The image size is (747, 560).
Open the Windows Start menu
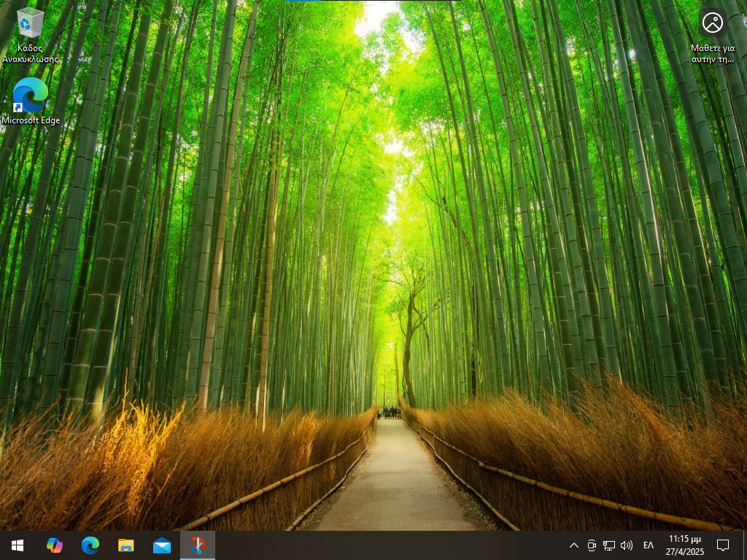click(x=18, y=545)
